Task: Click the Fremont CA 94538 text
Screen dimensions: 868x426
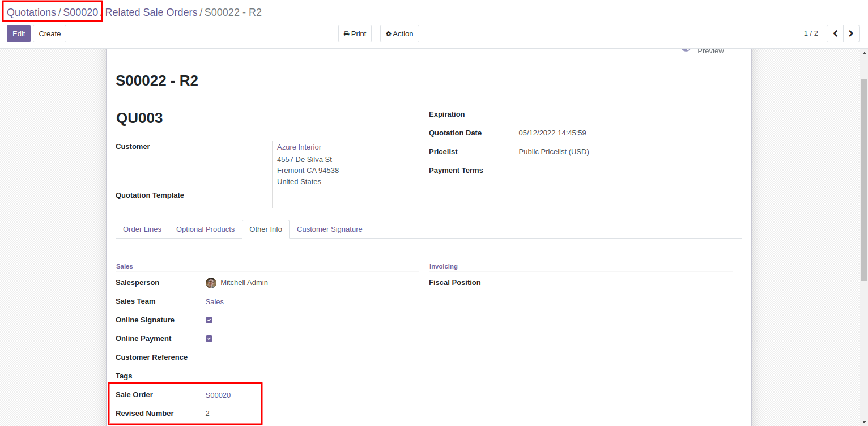Action: pos(308,171)
